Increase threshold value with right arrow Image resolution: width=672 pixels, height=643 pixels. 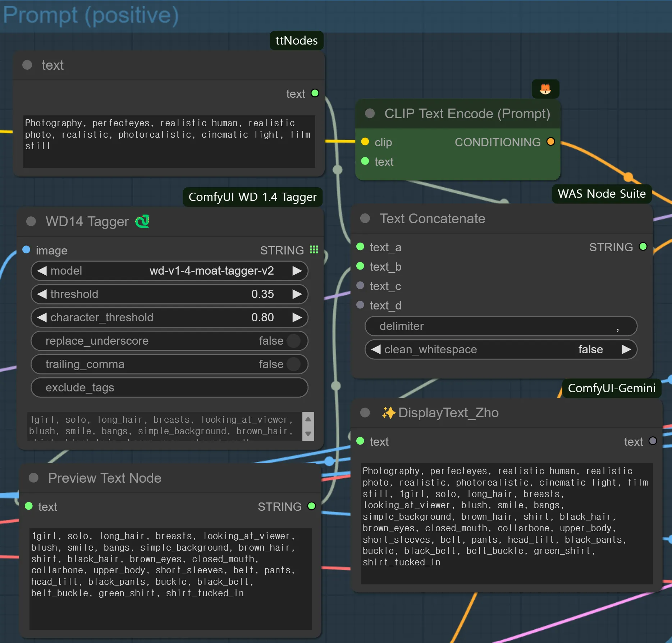[297, 294]
